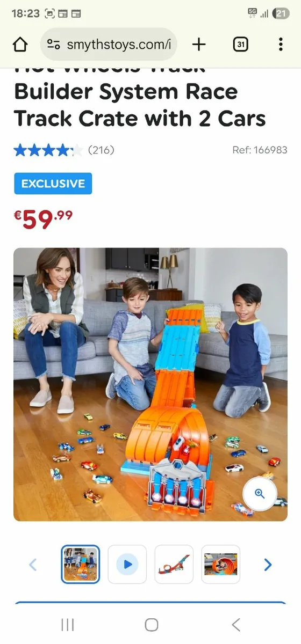Tap Android home navigation button
The width and height of the screenshot is (301, 644).
(152, 624)
